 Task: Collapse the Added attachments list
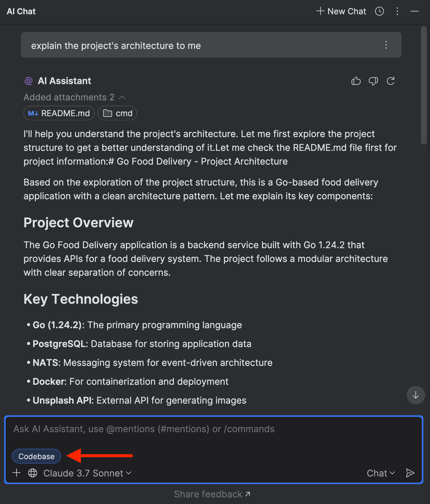pyautogui.click(x=122, y=97)
